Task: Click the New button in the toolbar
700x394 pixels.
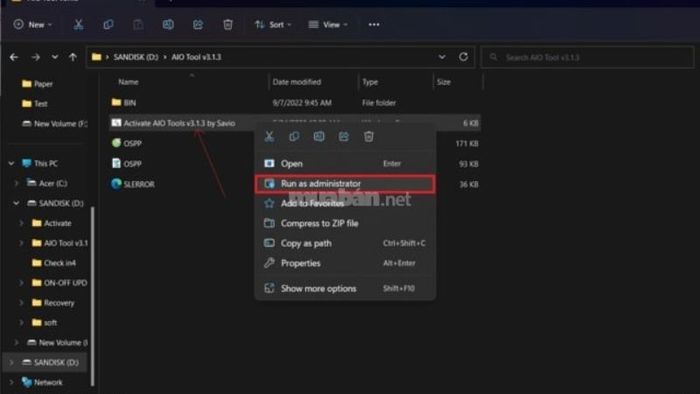Action: coord(33,25)
